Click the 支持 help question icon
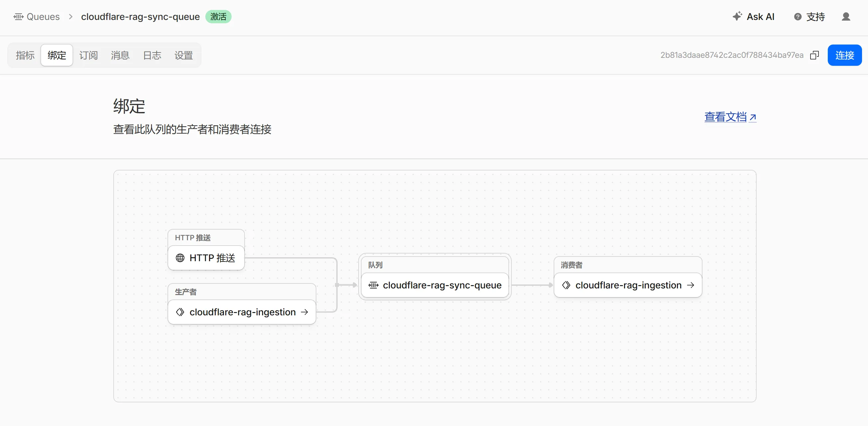Image resolution: width=868 pixels, height=426 pixels. (x=798, y=17)
